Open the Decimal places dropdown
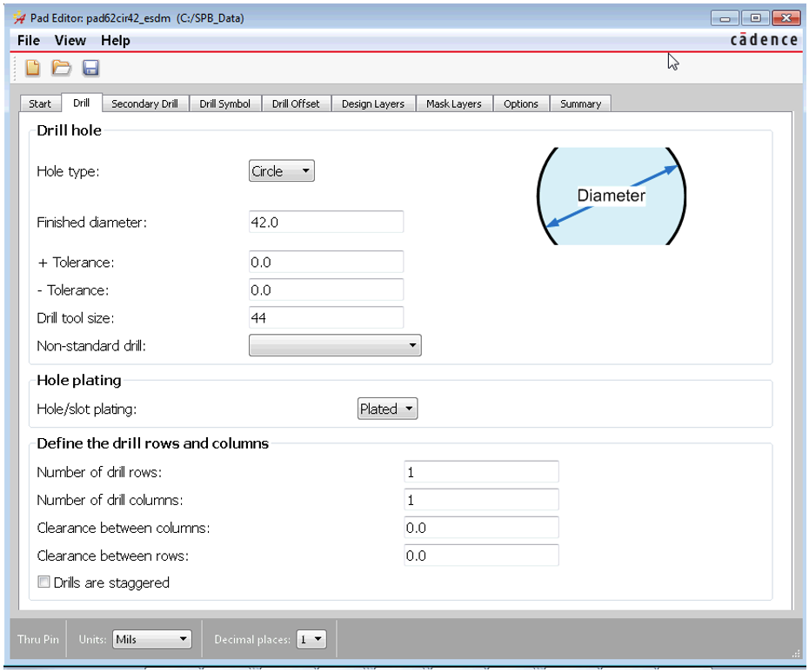The height and width of the screenshot is (672, 809). pyautogui.click(x=311, y=639)
